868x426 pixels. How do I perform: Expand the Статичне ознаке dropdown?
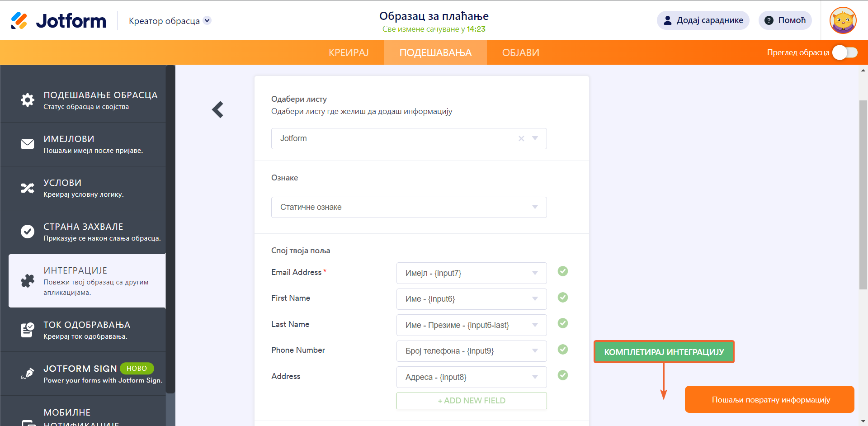point(409,207)
